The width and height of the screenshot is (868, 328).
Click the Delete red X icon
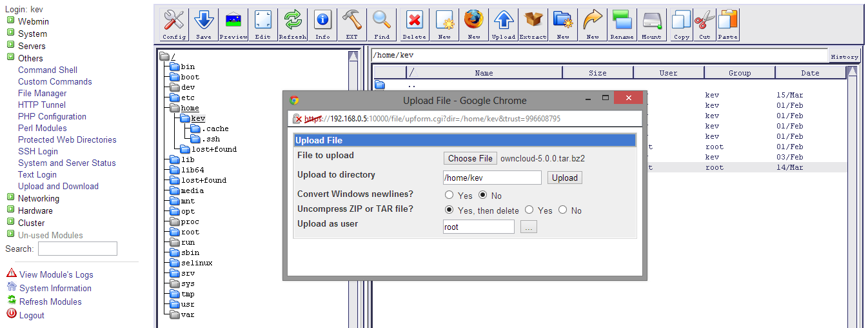(415, 25)
